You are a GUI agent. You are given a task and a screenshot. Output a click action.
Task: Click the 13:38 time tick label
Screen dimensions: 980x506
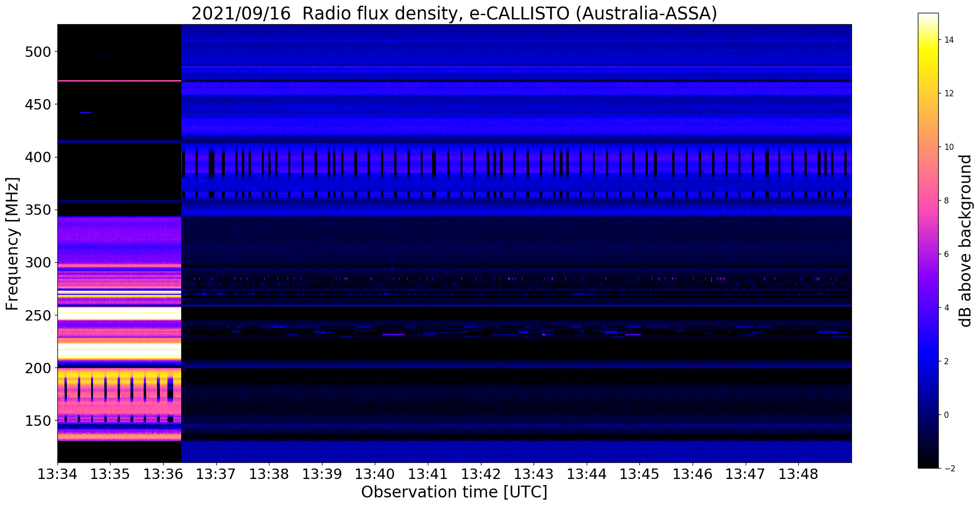coord(269,474)
